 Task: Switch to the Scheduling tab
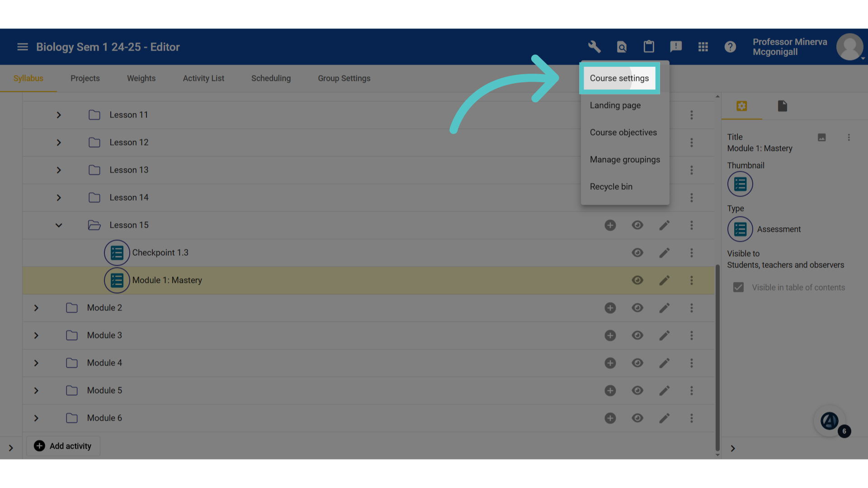tap(271, 78)
